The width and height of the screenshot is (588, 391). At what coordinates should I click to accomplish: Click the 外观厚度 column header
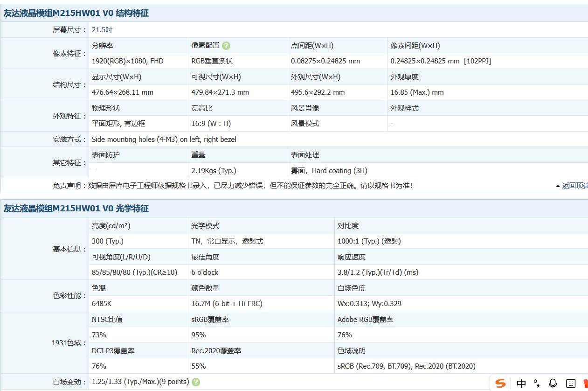[404, 77]
